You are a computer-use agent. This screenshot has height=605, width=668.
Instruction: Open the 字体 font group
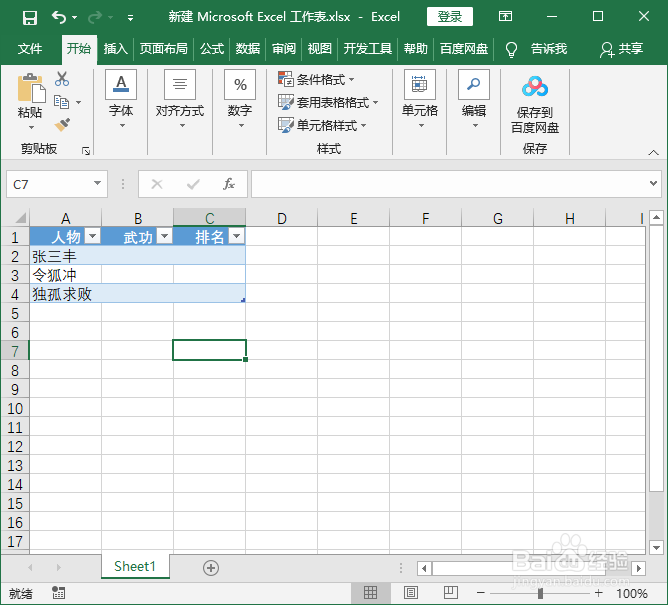tap(121, 99)
